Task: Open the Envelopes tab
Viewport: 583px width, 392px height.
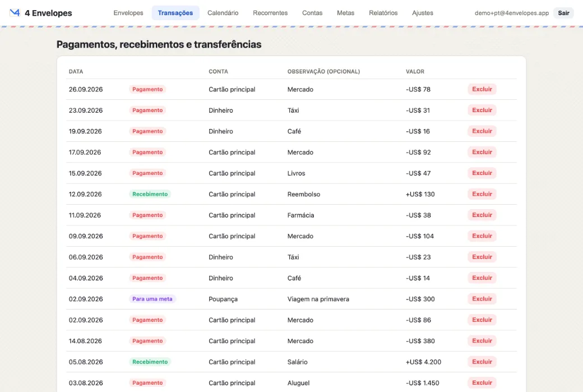Action: 128,13
